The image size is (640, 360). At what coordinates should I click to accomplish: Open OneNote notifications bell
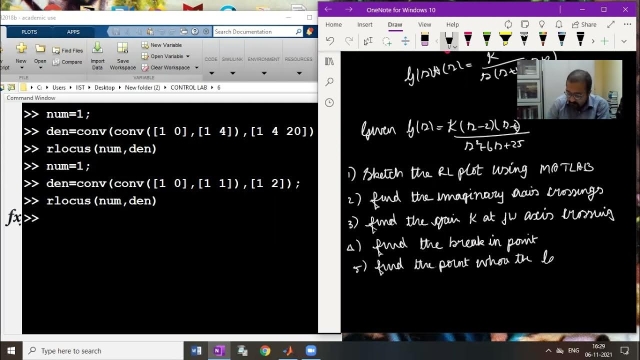tap(559, 24)
